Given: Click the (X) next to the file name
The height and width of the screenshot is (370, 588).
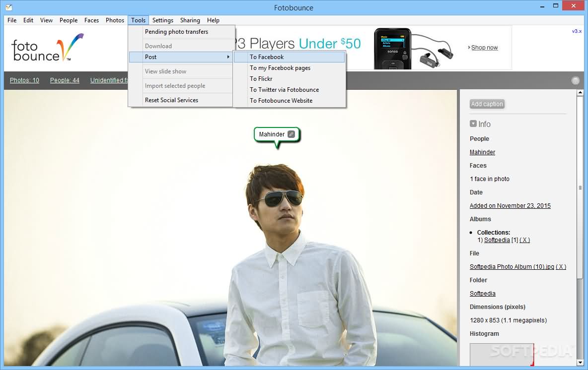Looking at the screenshot, I should pos(561,267).
